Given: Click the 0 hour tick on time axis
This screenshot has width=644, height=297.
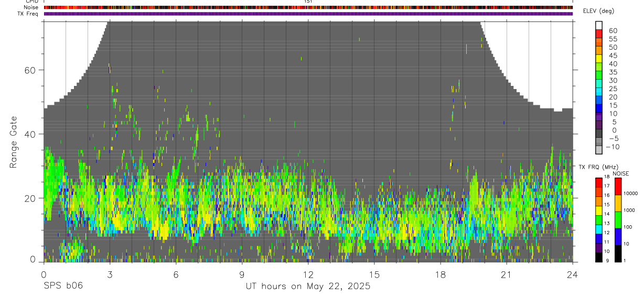Looking at the screenshot, I should (x=44, y=274).
